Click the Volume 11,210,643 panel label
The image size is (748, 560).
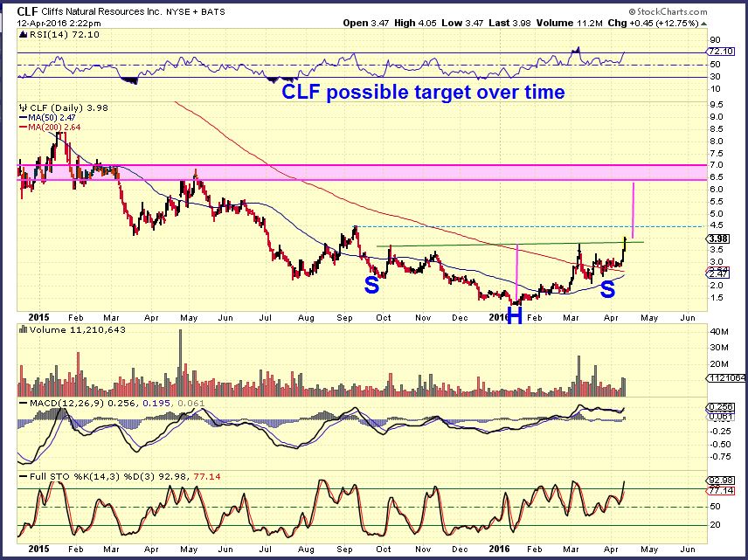pos(77,329)
